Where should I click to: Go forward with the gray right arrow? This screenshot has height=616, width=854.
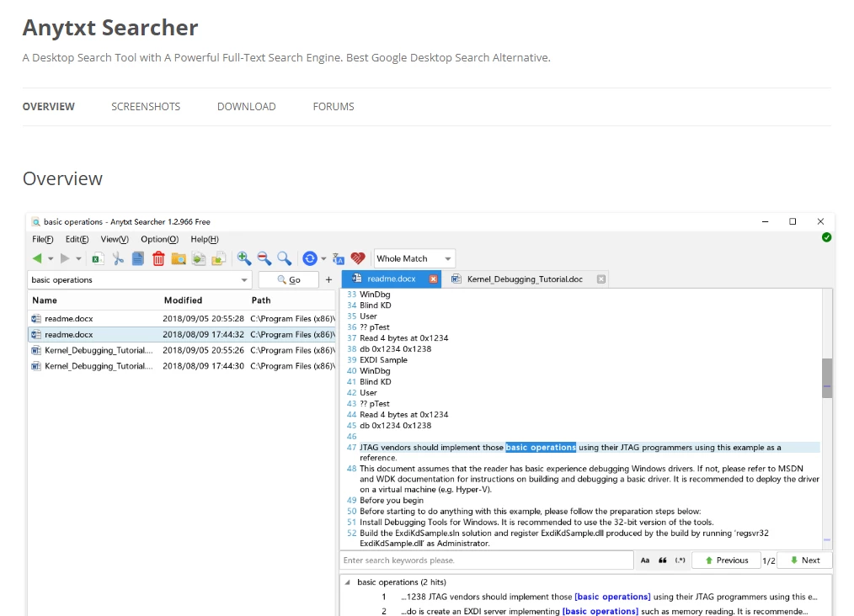point(65,258)
